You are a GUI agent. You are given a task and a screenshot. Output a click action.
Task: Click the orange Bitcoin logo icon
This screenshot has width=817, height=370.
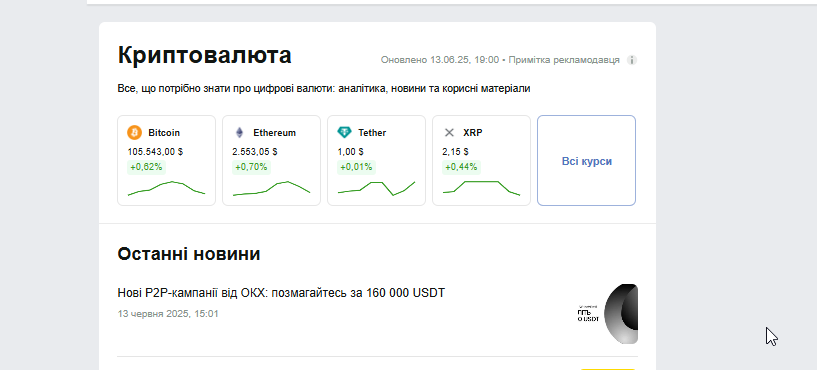pyautogui.click(x=134, y=132)
